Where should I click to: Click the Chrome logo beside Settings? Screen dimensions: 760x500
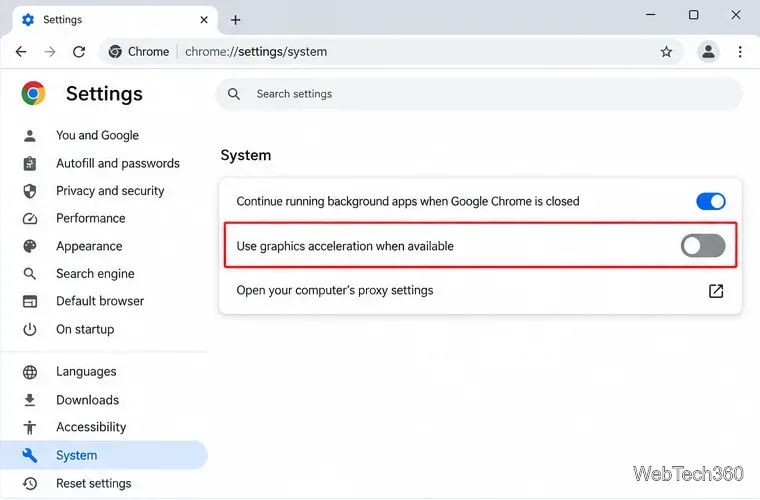[33, 93]
